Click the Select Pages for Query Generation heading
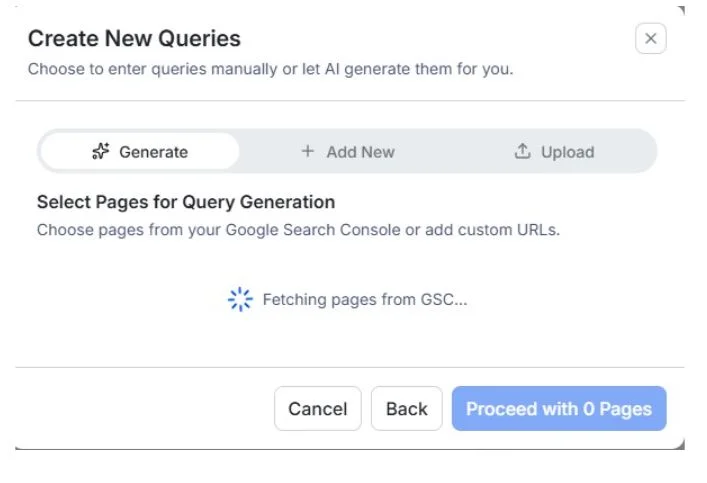This screenshot has height=483, width=707. pos(186,202)
